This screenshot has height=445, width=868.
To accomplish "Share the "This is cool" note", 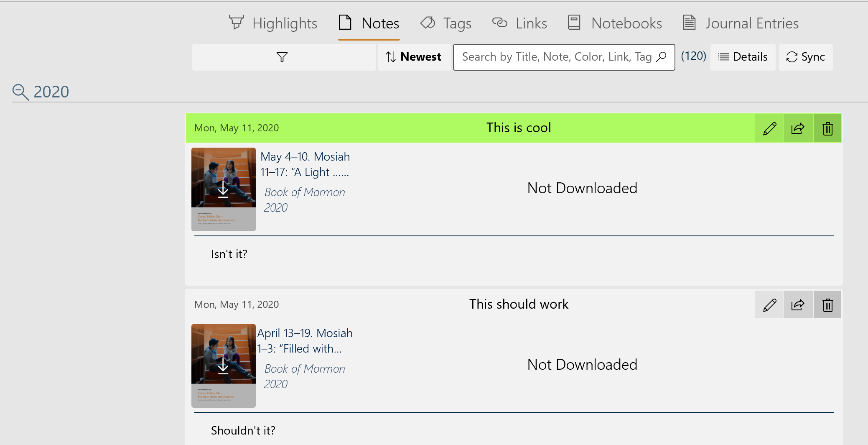I will pyautogui.click(x=798, y=128).
